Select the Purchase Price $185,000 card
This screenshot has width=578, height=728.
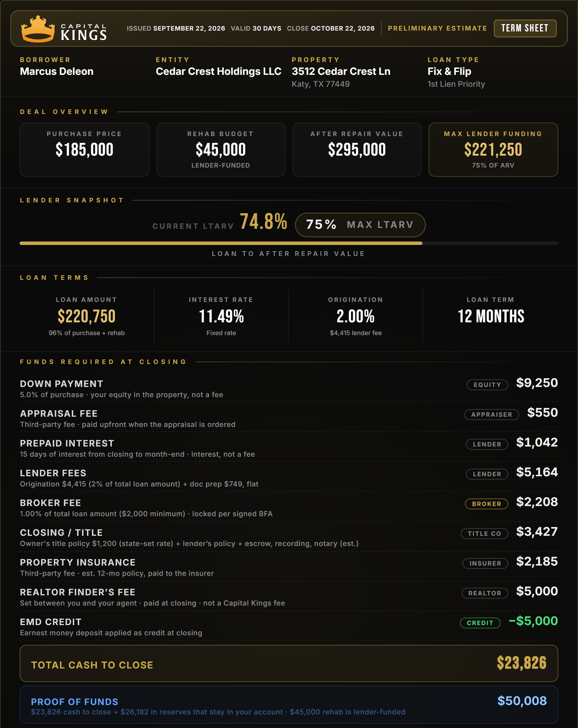(x=84, y=150)
